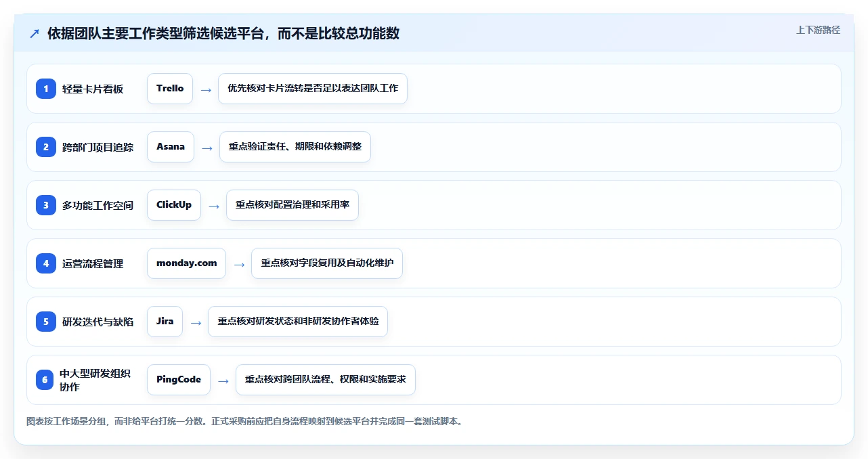Open the 重点核对跨团队流程、权限和实施要求 box
The width and height of the screenshot is (868, 459).
click(326, 380)
